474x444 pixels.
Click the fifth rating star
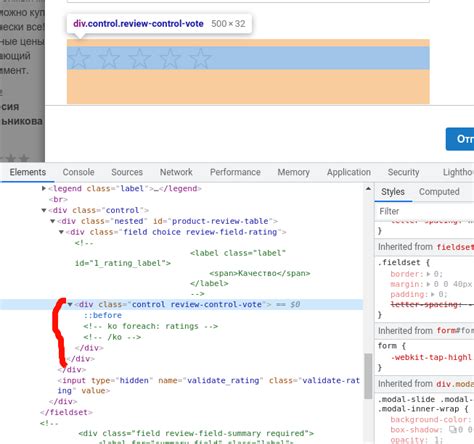coord(200,58)
